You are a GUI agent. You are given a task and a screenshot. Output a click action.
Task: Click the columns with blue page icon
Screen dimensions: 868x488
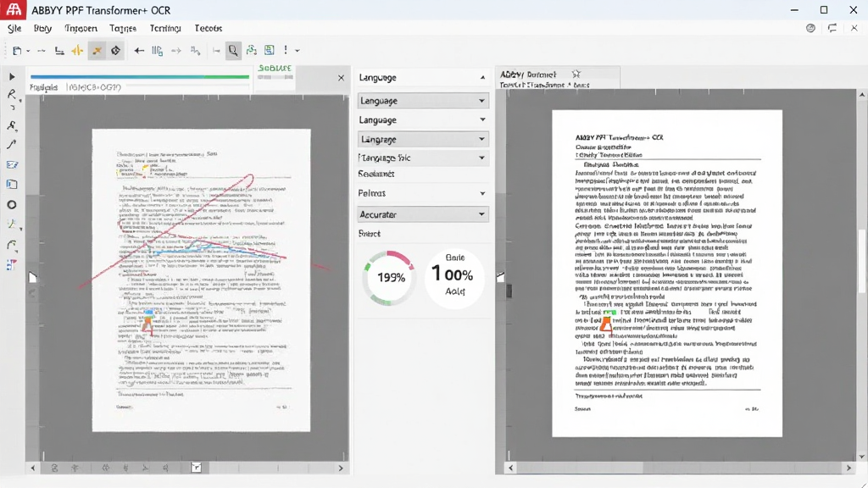click(157, 51)
